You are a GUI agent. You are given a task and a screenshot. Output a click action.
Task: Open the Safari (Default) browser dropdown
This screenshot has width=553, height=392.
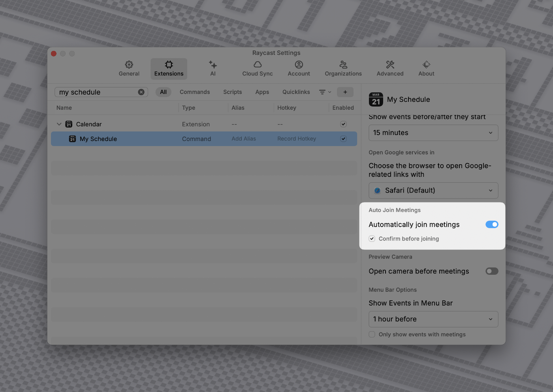pyautogui.click(x=433, y=190)
